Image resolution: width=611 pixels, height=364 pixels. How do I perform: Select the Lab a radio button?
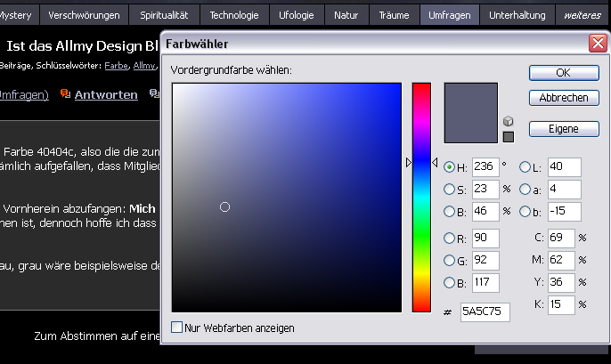(525, 190)
